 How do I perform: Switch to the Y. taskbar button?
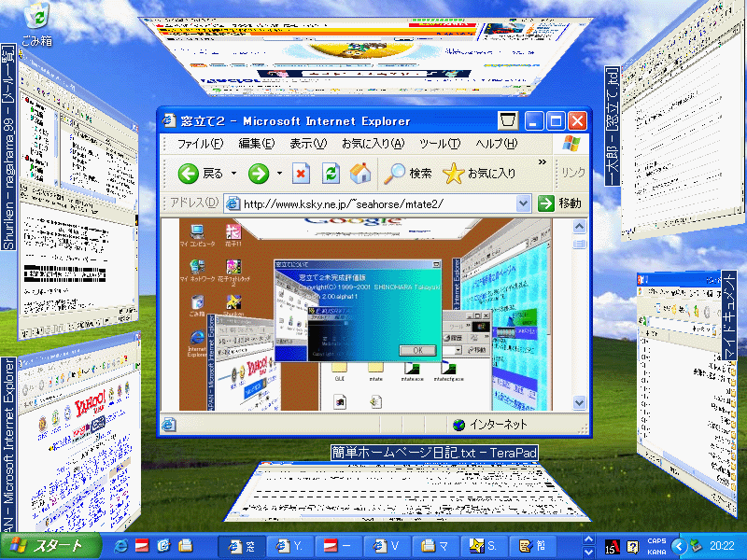(x=289, y=546)
